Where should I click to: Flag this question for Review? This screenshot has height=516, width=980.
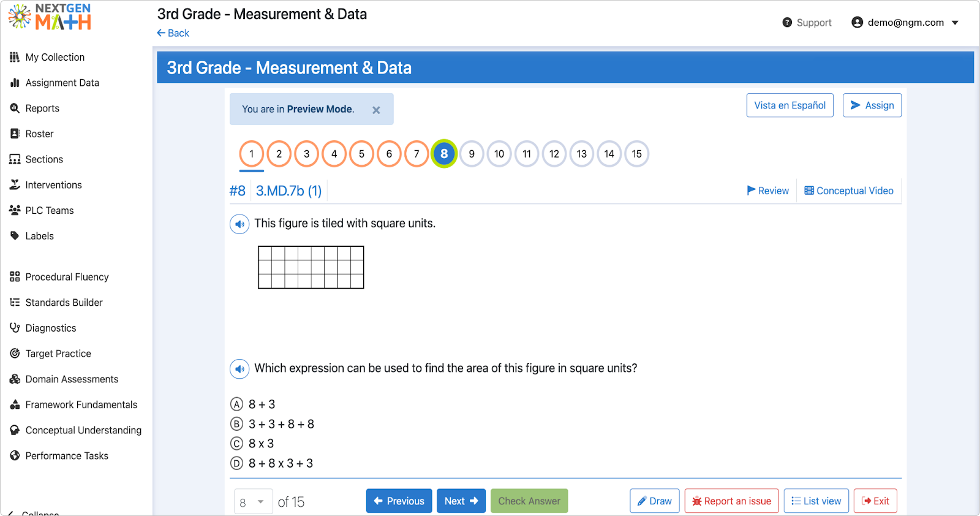click(x=767, y=191)
